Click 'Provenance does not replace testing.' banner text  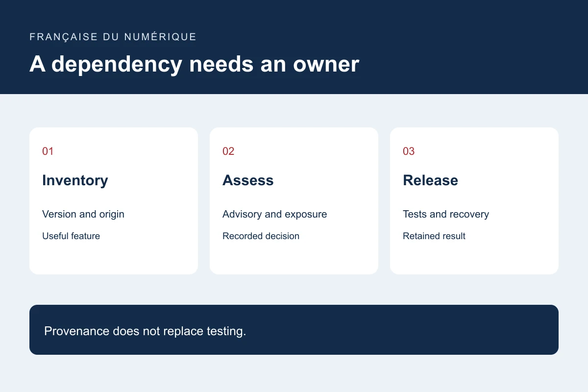pyautogui.click(x=145, y=331)
